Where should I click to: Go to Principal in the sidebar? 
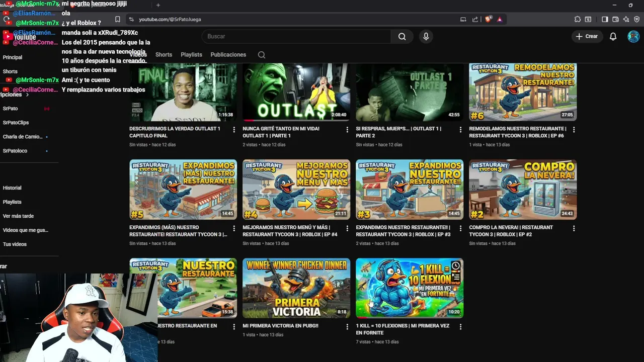pyautogui.click(x=13, y=57)
